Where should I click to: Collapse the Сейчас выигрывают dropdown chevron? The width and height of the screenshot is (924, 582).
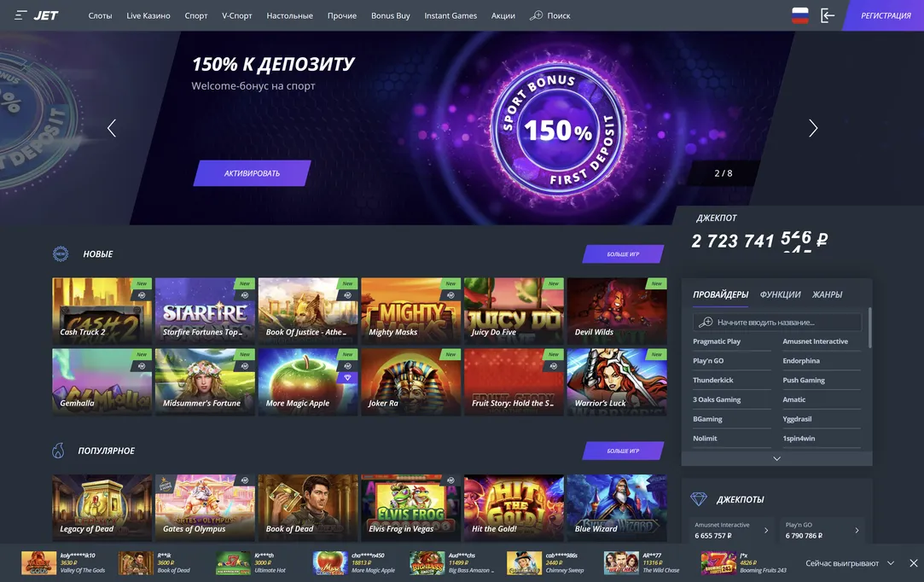(x=891, y=563)
